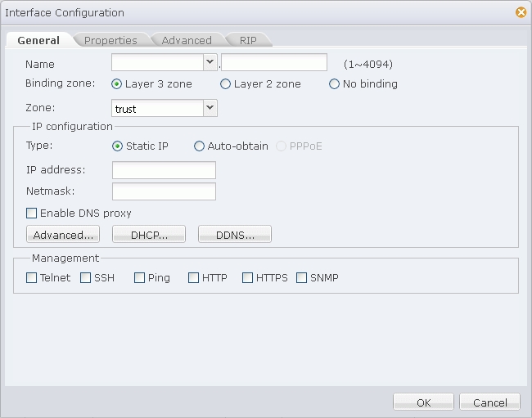
Task: Switch to the Properties tab
Action: (x=110, y=40)
